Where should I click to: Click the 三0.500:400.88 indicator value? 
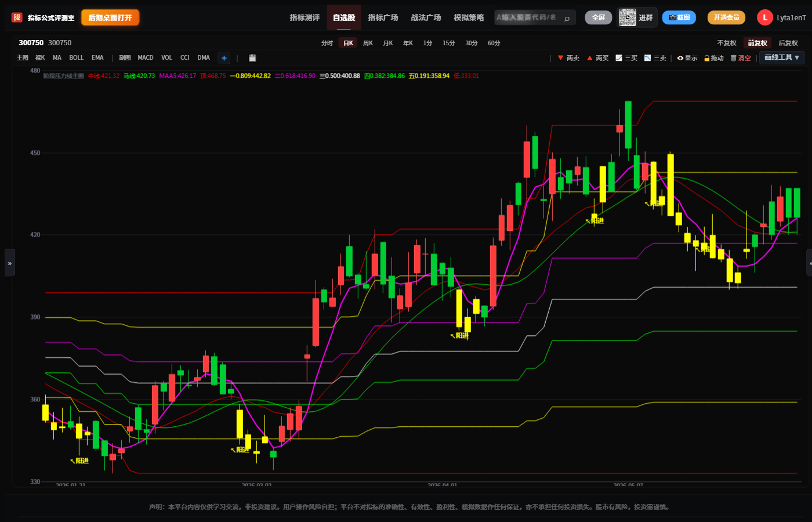click(x=340, y=76)
